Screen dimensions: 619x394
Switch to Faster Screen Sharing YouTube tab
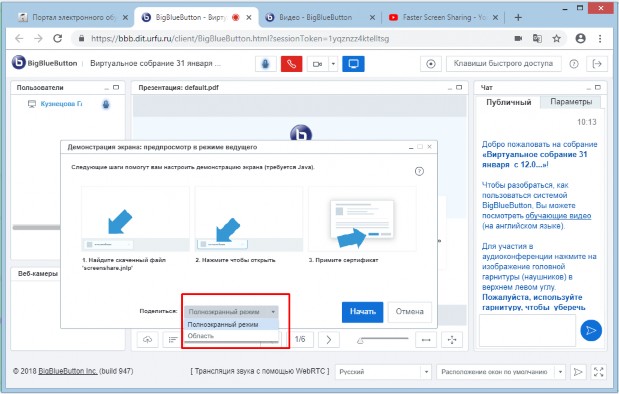(x=444, y=17)
